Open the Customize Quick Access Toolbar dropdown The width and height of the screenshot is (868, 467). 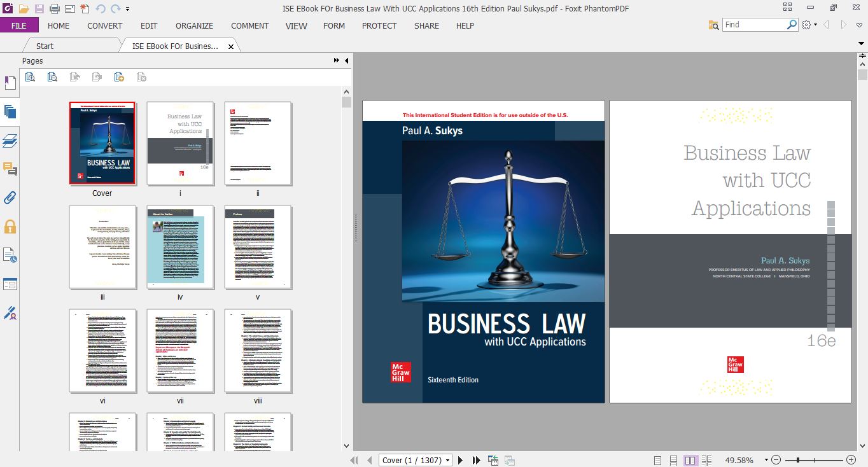[128, 9]
